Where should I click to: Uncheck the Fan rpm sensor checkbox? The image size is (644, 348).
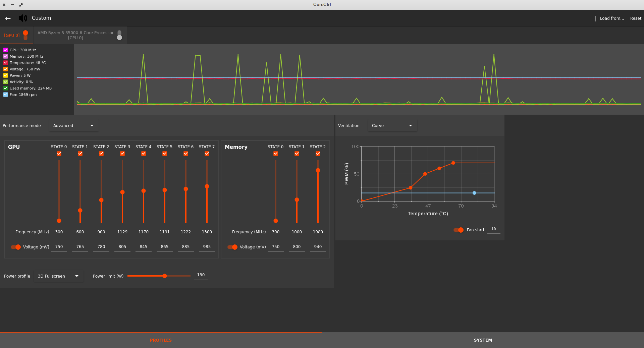point(6,95)
